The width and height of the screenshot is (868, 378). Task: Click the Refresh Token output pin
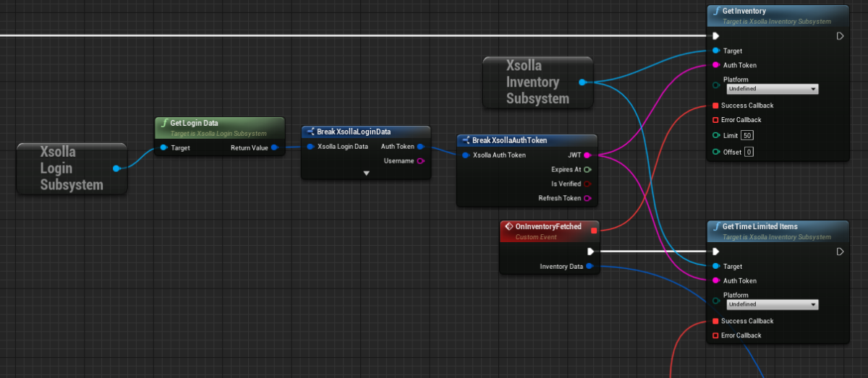[x=587, y=198]
